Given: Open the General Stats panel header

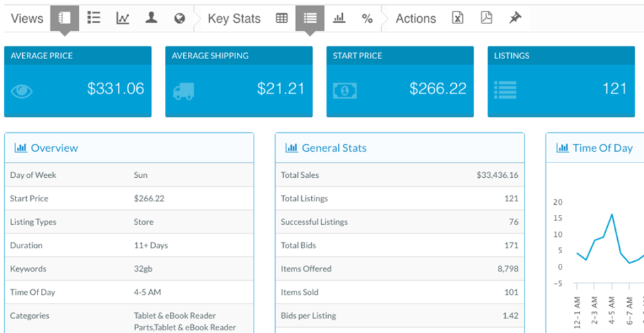Looking at the screenshot, I should [400, 148].
